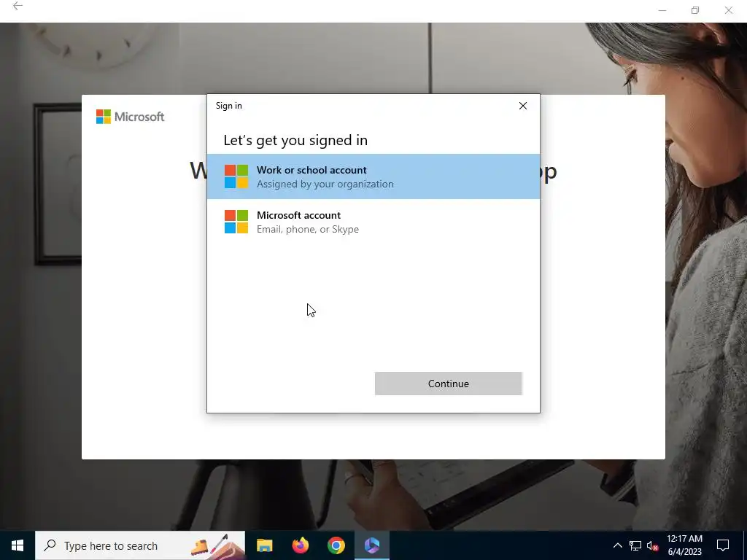747x560 pixels.
Task: Click the active Microsoft app taskbar icon
Action: tap(372, 545)
